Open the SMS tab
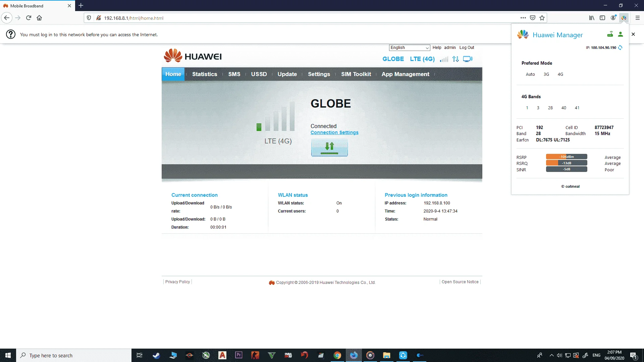644x362 pixels. 234,74
